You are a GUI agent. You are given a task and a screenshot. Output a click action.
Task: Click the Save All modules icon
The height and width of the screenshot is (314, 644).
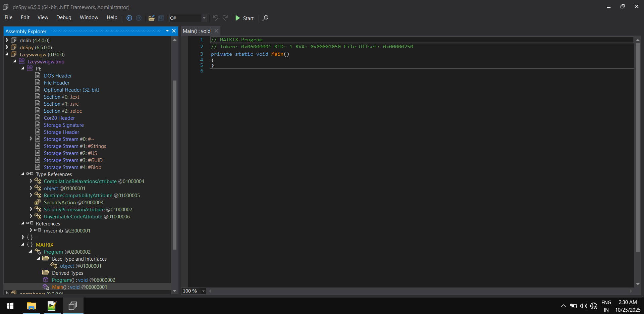coord(161,18)
